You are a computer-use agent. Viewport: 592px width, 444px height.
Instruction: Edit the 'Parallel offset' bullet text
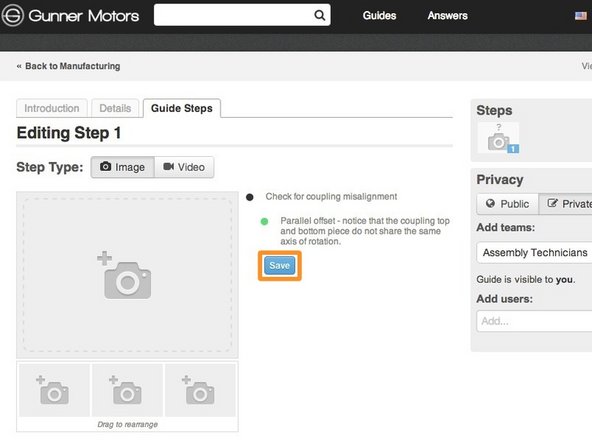[365, 231]
